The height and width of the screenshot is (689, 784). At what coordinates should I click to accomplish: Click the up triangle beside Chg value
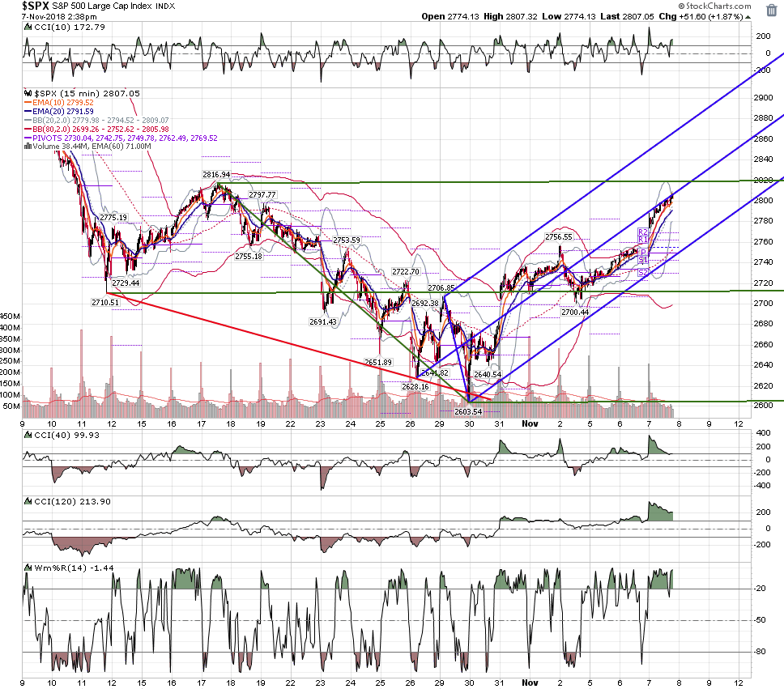pyautogui.click(x=748, y=17)
